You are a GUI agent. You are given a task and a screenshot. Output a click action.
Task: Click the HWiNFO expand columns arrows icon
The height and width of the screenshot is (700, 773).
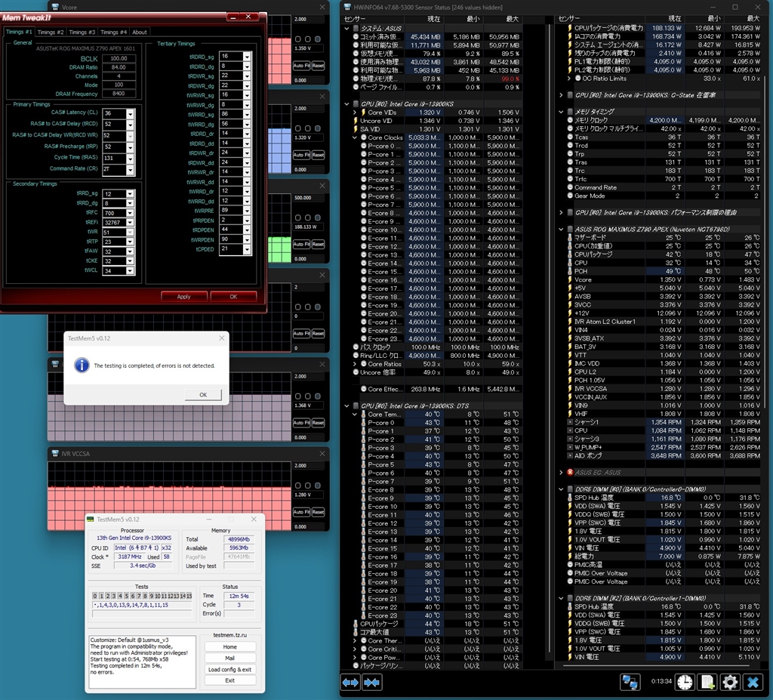click(350, 682)
